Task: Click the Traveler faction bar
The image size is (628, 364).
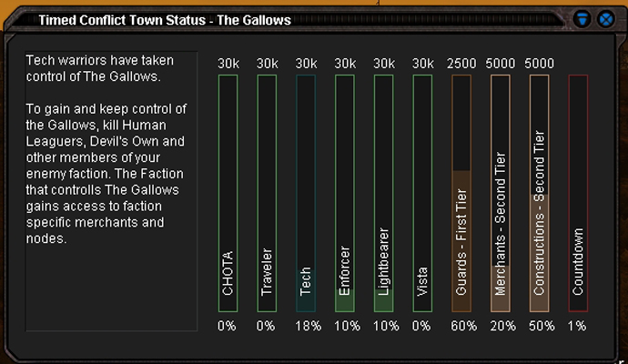Action: click(x=267, y=194)
